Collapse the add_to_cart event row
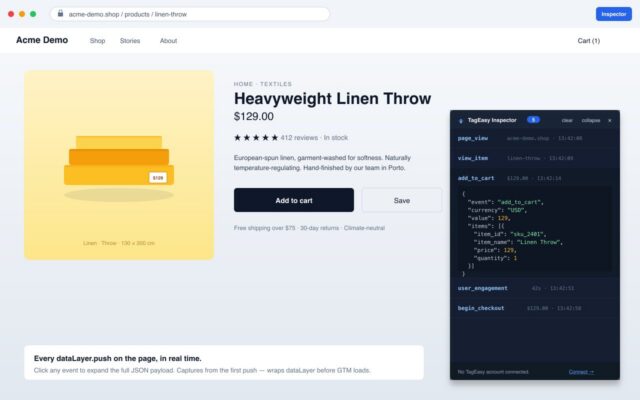Viewport: 640px width, 400px height. [x=535, y=178]
